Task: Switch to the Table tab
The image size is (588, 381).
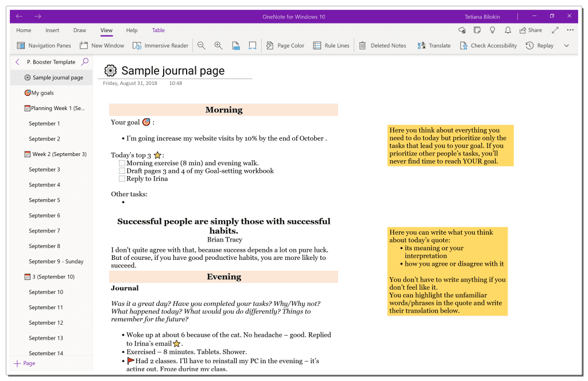Action: tap(158, 30)
